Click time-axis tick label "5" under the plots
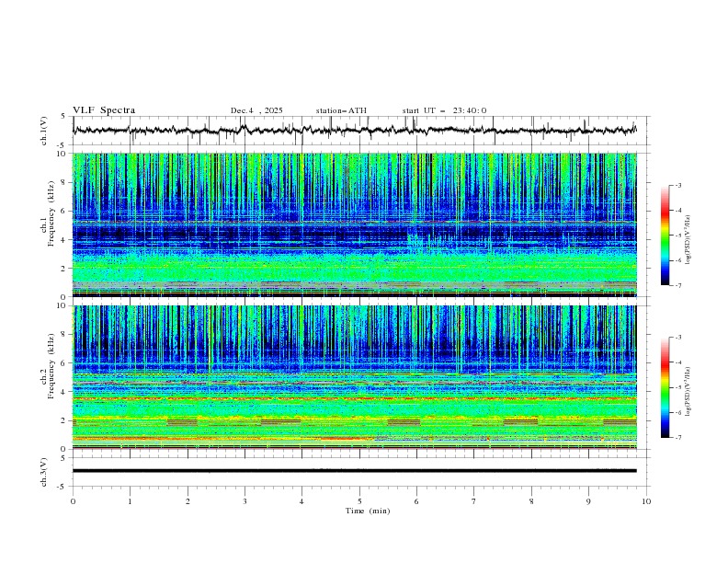 coord(359,501)
